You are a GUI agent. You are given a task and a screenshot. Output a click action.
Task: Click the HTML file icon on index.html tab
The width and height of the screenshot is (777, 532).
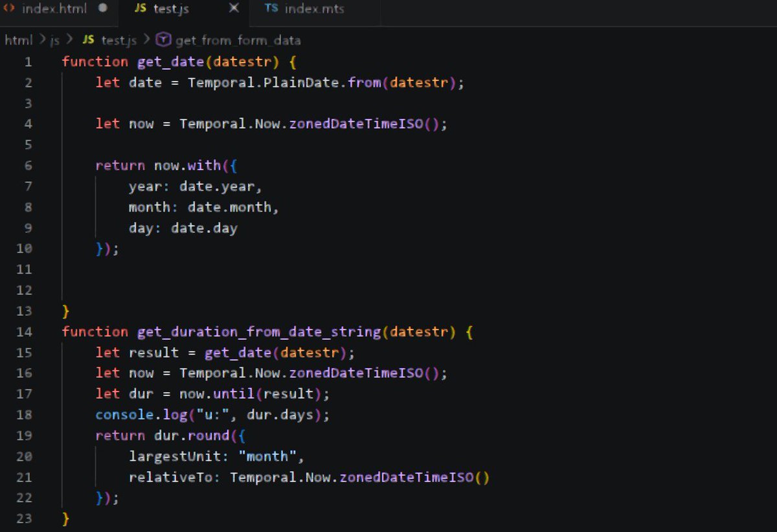tap(9, 9)
